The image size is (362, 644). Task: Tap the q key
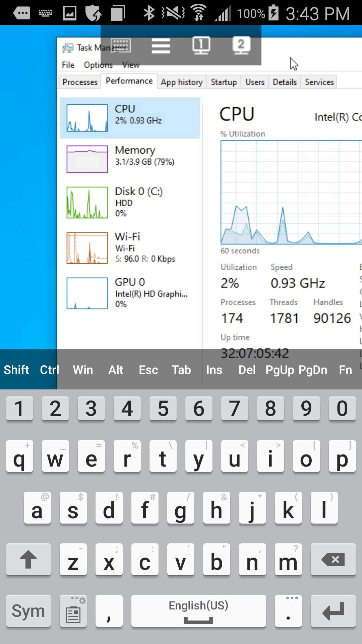point(19,456)
